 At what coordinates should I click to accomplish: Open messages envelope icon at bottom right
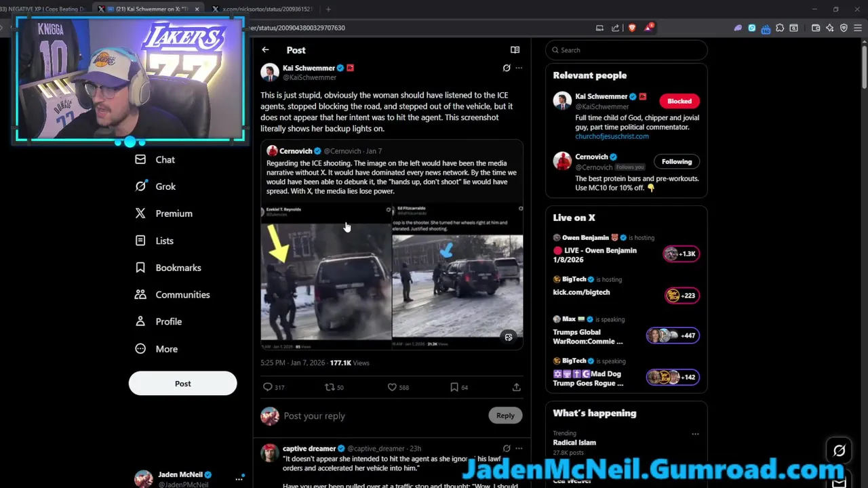tap(840, 482)
